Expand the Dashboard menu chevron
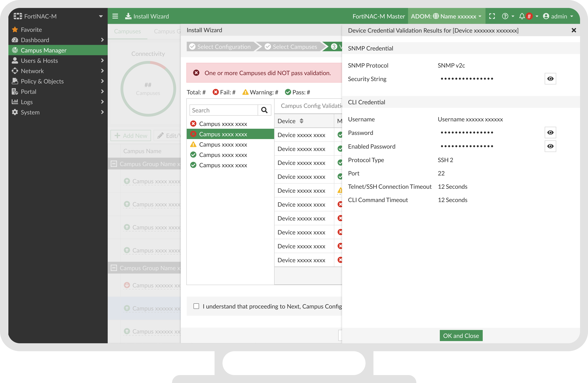 [102, 40]
